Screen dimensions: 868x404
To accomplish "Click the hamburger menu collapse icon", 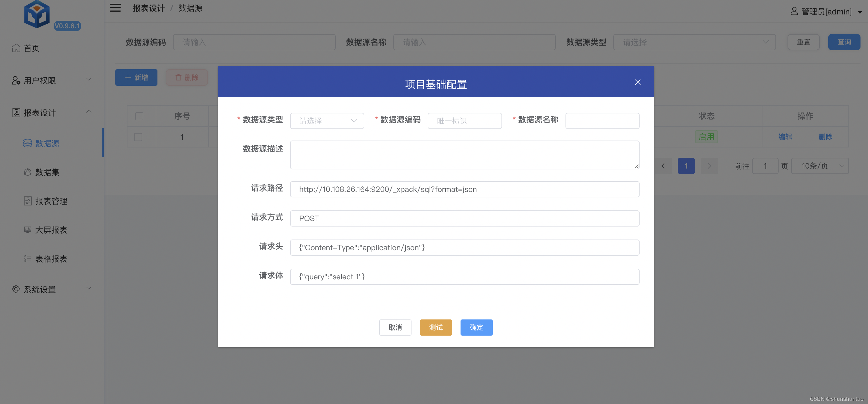I will [115, 8].
